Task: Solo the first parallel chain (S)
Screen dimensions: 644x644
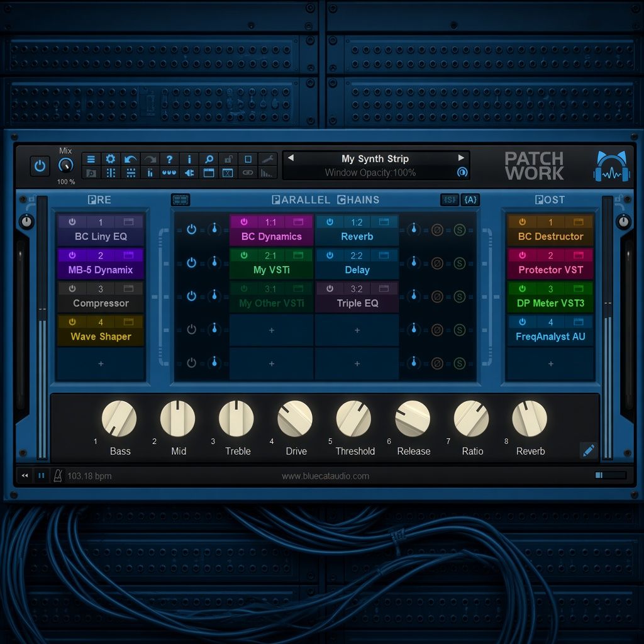Action: click(x=460, y=230)
